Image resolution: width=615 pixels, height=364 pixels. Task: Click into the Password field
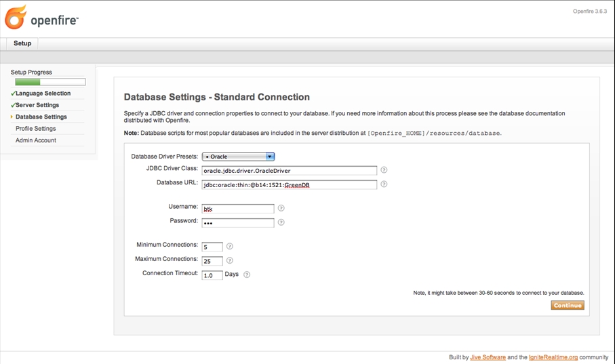[x=238, y=223]
